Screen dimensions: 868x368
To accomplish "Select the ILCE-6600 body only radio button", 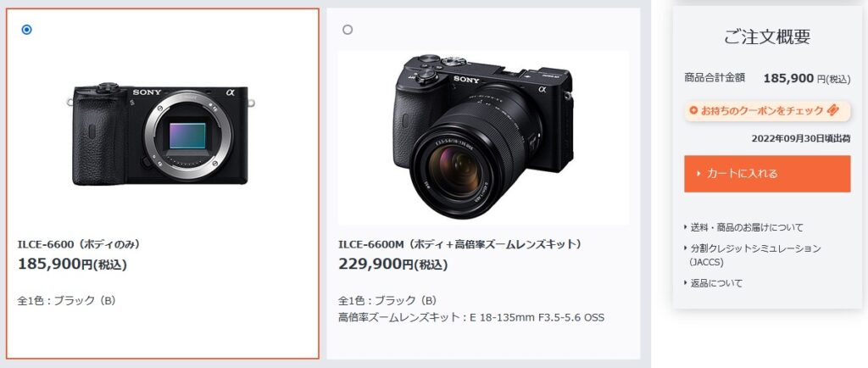I will coord(26,30).
